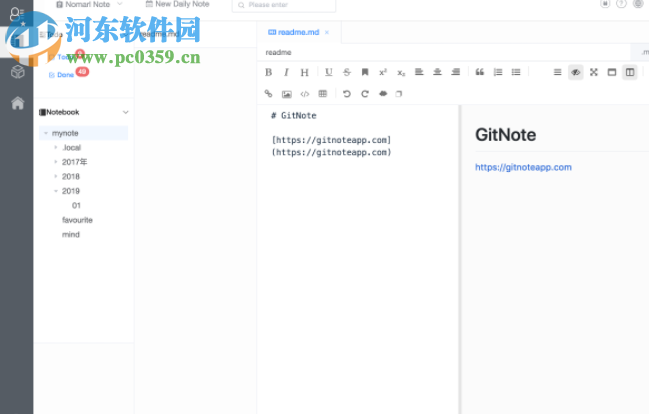
Task: Click the GitNote heading in preview
Action: tap(505, 135)
